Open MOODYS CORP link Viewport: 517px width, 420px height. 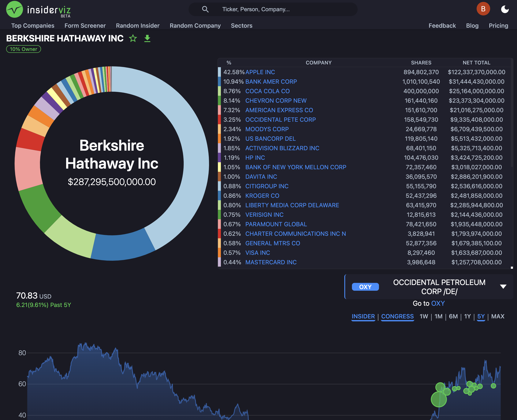point(267,129)
